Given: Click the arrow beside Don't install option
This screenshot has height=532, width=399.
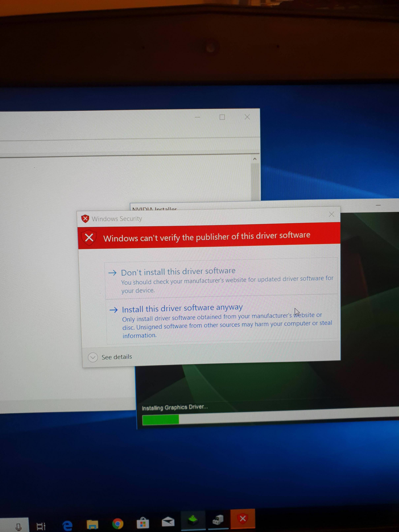Looking at the screenshot, I should pyautogui.click(x=112, y=273).
